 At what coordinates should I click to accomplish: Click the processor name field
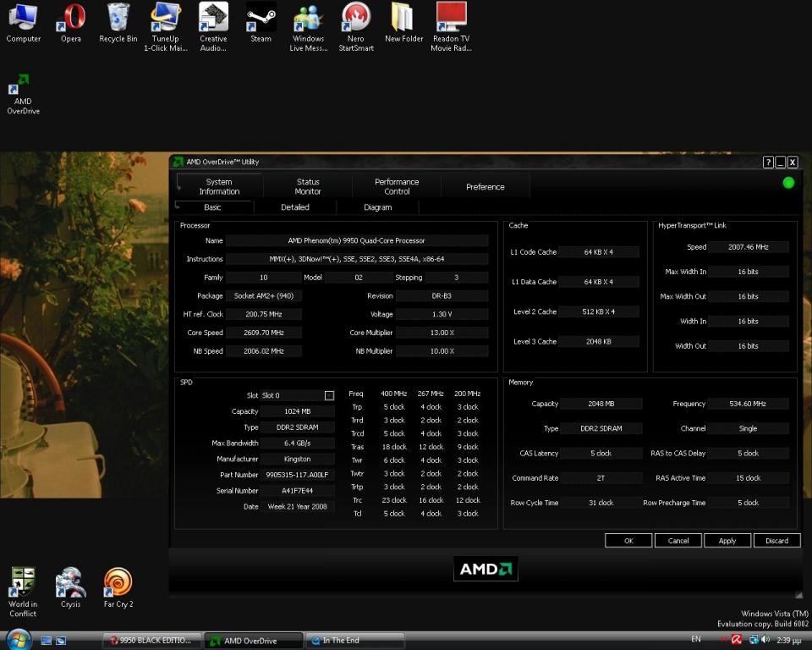pos(357,240)
